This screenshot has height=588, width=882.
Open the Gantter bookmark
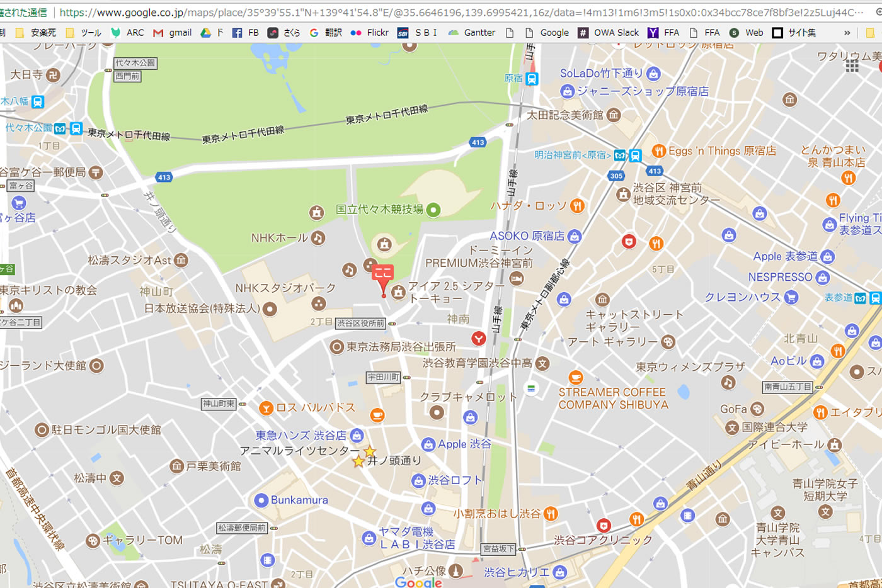[471, 33]
